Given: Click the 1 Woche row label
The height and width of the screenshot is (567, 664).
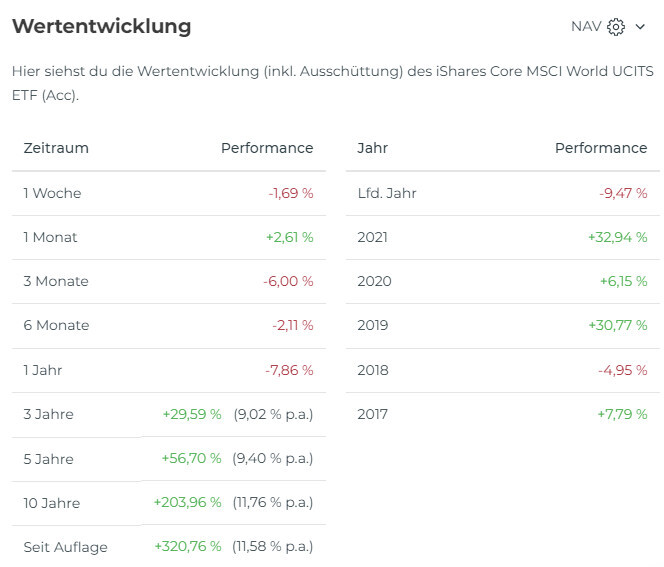Looking at the screenshot, I should 52,193.
